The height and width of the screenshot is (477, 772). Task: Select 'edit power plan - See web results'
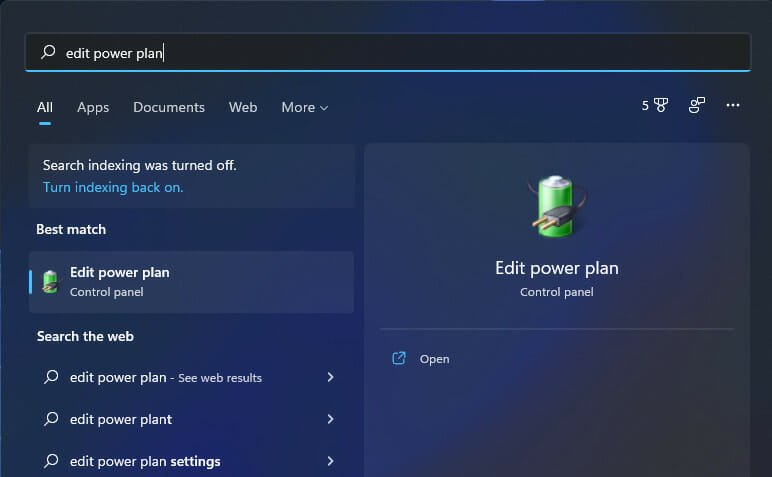pos(192,377)
